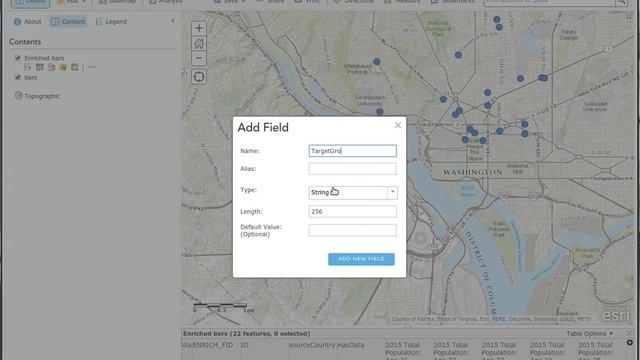Viewport: 640px width, 360px height.
Task: Click the Whitehaven Parkway bar point
Action: (x=377, y=62)
